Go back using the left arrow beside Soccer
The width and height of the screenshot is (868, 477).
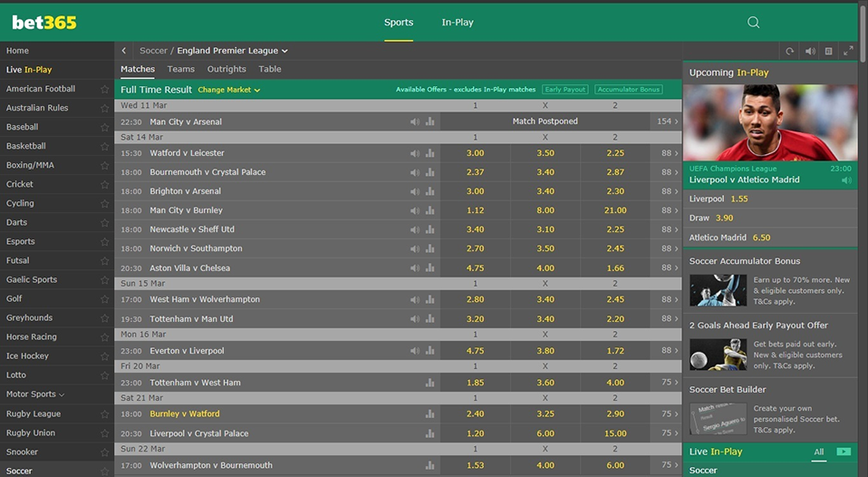point(124,51)
